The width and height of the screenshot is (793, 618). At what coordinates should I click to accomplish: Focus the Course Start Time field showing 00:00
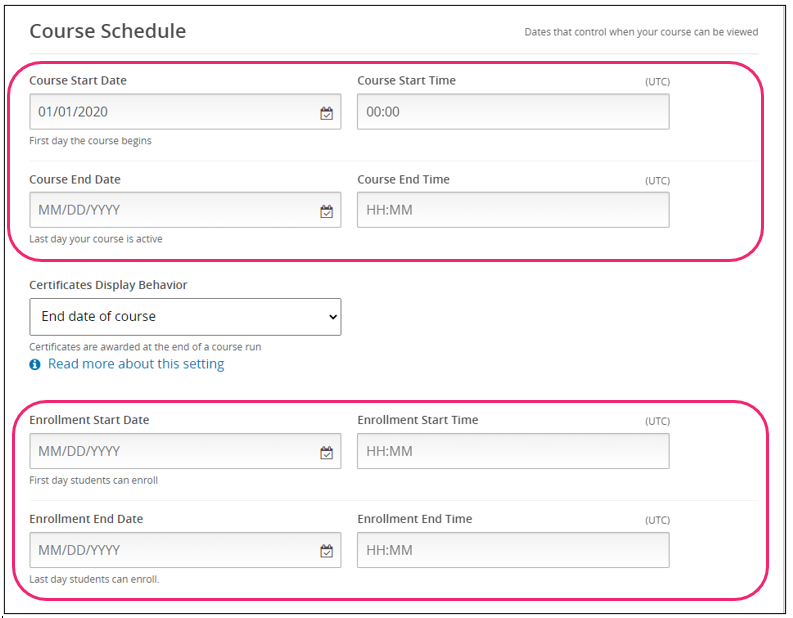tap(512, 112)
